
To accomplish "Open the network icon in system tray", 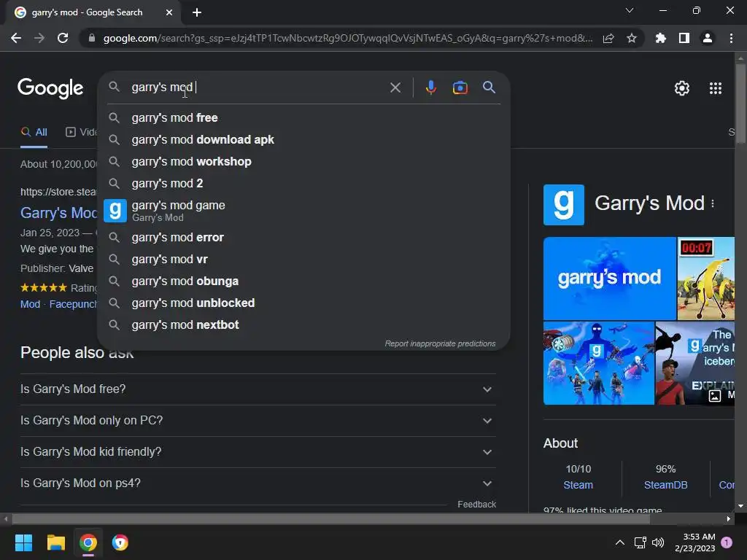I will (x=640, y=542).
